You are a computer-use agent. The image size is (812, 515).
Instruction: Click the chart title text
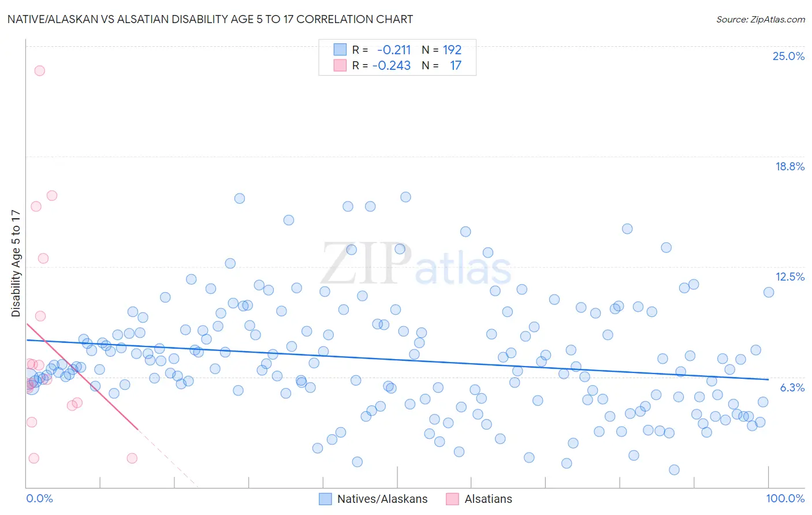click(210, 19)
